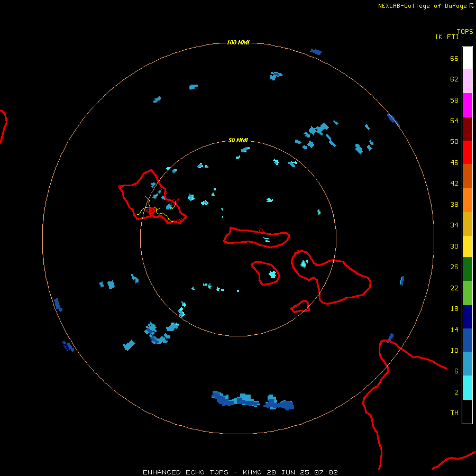This screenshot has height=476, width=476.
Task: Click the TH label in legend
Action: [x=454, y=413]
